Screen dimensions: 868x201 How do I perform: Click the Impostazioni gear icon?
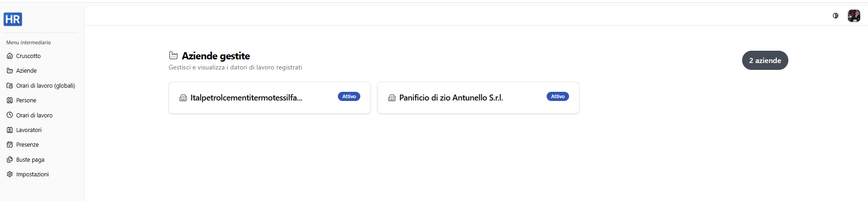pyautogui.click(x=10, y=174)
